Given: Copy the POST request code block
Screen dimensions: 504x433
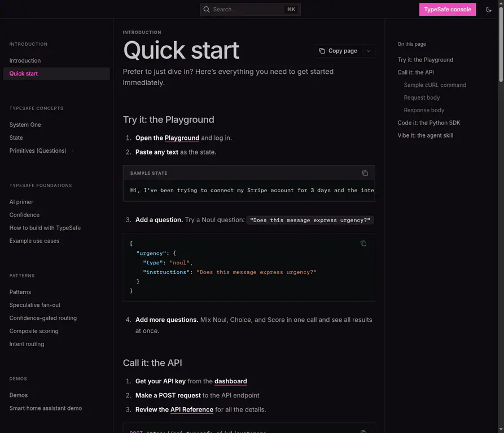Looking at the screenshot, I should coord(363,431).
